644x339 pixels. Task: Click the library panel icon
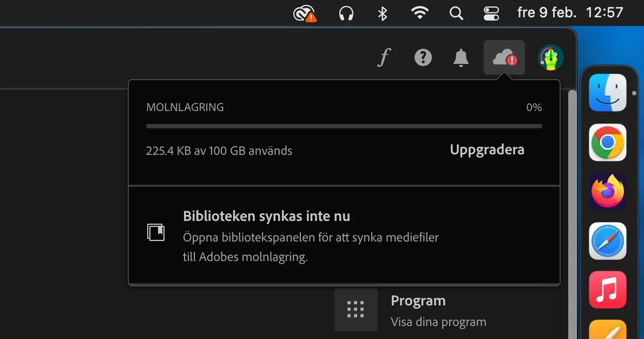[x=156, y=232]
